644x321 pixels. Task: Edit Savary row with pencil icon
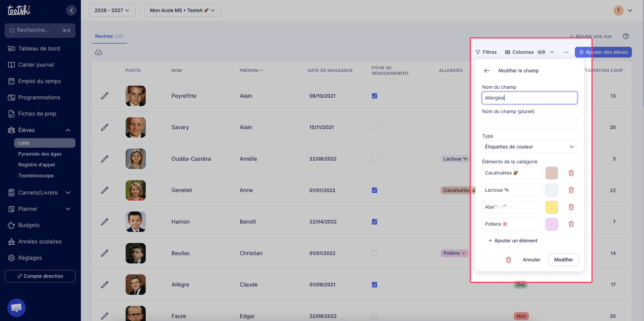(105, 127)
